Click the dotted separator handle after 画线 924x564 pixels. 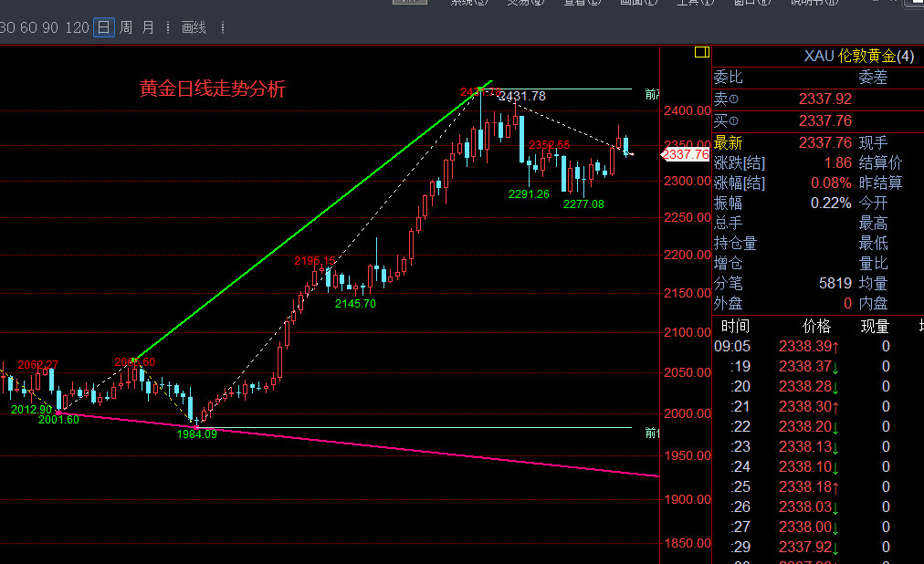(x=217, y=28)
